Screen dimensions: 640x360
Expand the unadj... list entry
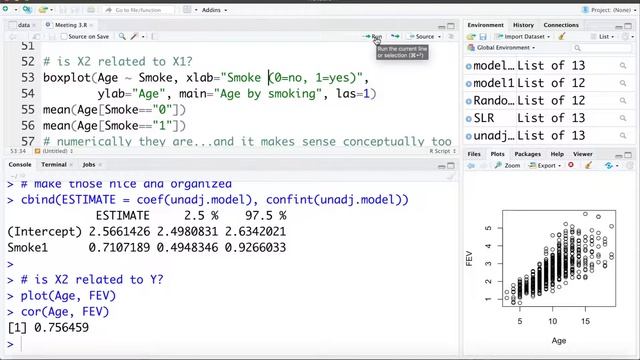click(469, 136)
